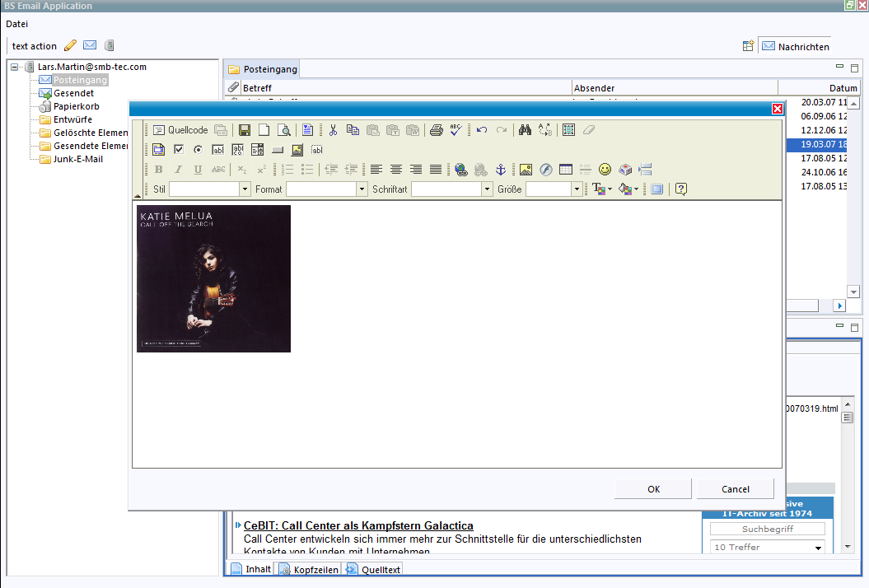The image size is (869, 588).
Task: Collapse the editor toolbar with the triangle
Action: [137, 196]
